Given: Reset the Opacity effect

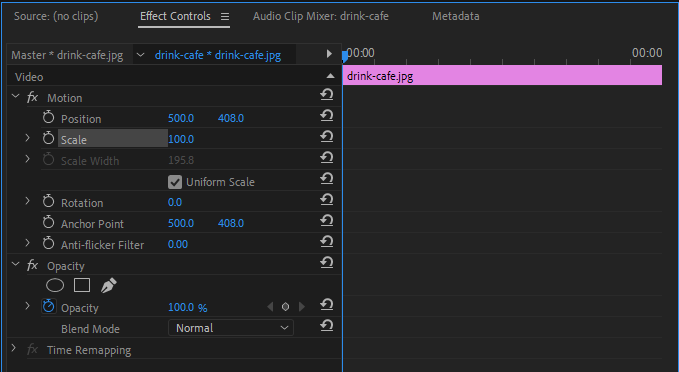Looking at the screenshot, I should coord(327,262).
